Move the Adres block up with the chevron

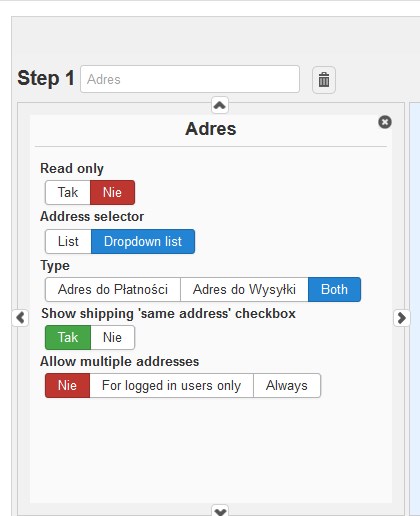point(220,105)
